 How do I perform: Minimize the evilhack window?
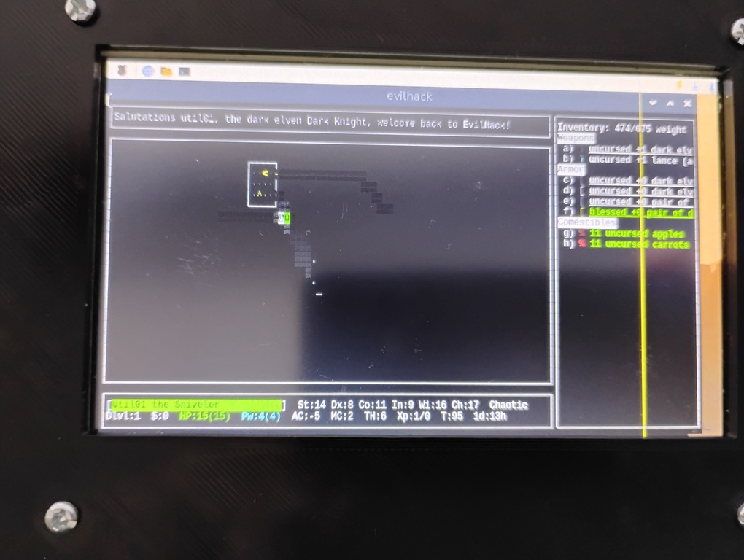click(653, 102)
